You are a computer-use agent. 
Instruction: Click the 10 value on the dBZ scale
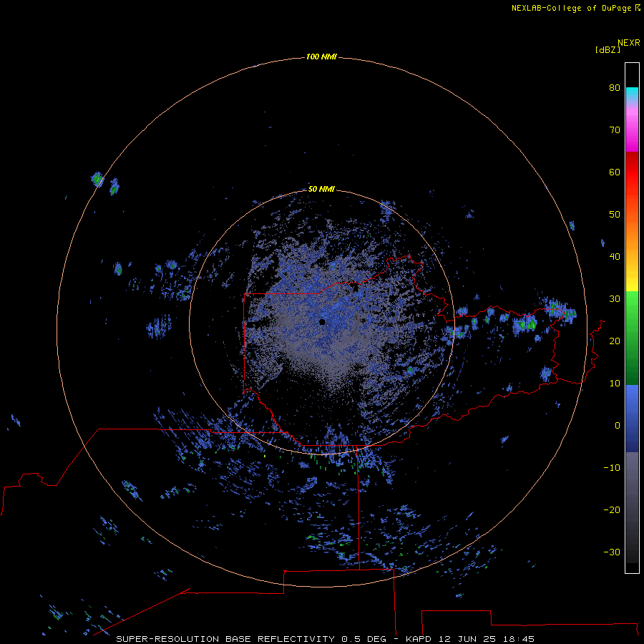tap(615, 384)
